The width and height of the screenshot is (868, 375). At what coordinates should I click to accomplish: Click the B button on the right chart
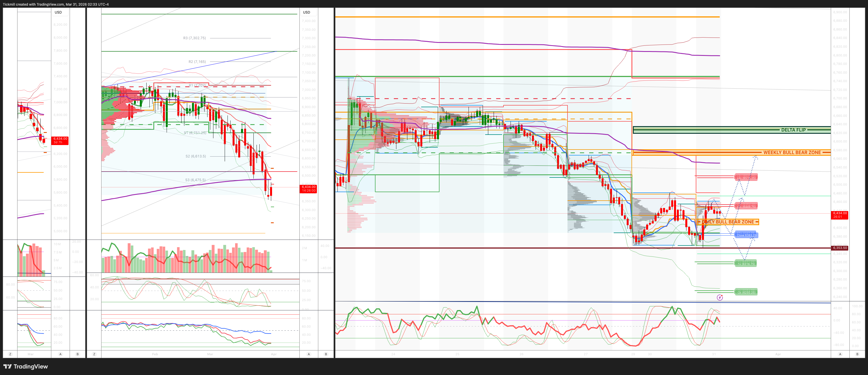[x=857, y=354]
